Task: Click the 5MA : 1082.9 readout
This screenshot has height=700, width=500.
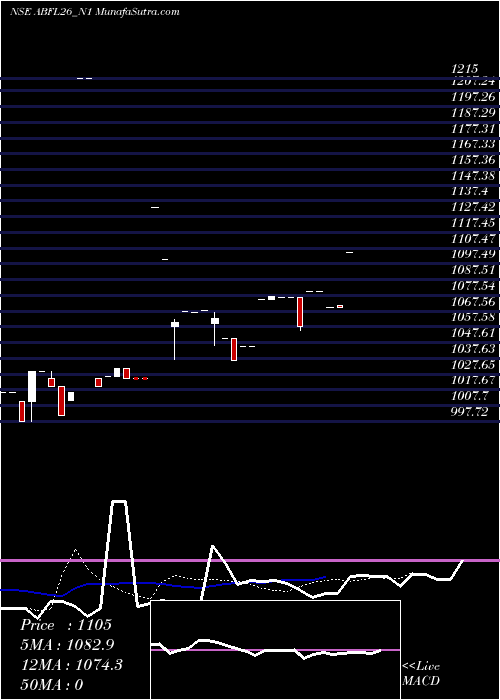Action: (x=67, y=645)
